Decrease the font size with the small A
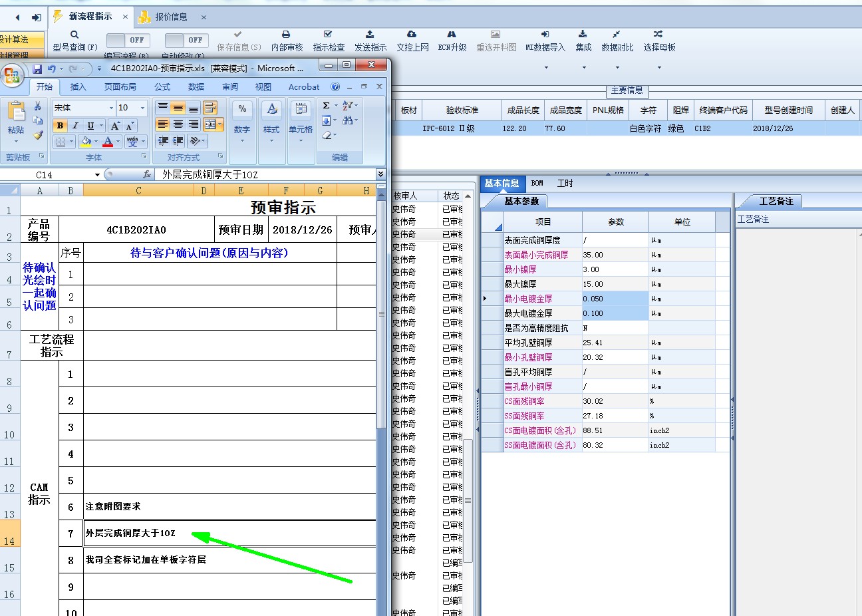Image resolution: width=862 pixels, height=616 pixels. pos(130,126)
